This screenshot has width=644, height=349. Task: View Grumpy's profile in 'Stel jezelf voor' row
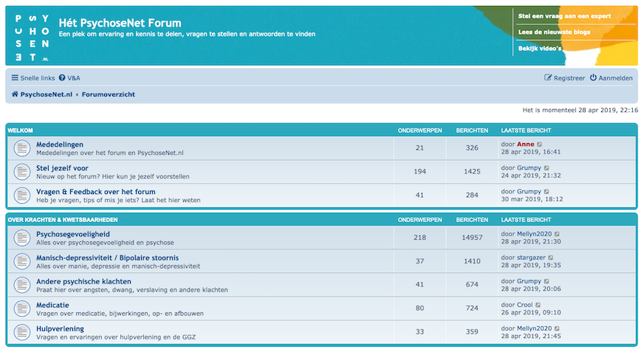tap(529, 167)
